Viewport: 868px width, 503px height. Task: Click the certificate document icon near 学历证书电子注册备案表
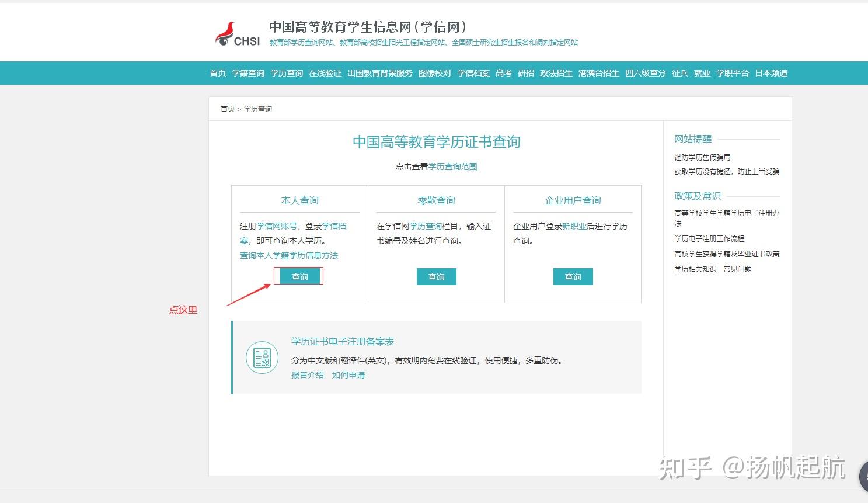(262, 358)
